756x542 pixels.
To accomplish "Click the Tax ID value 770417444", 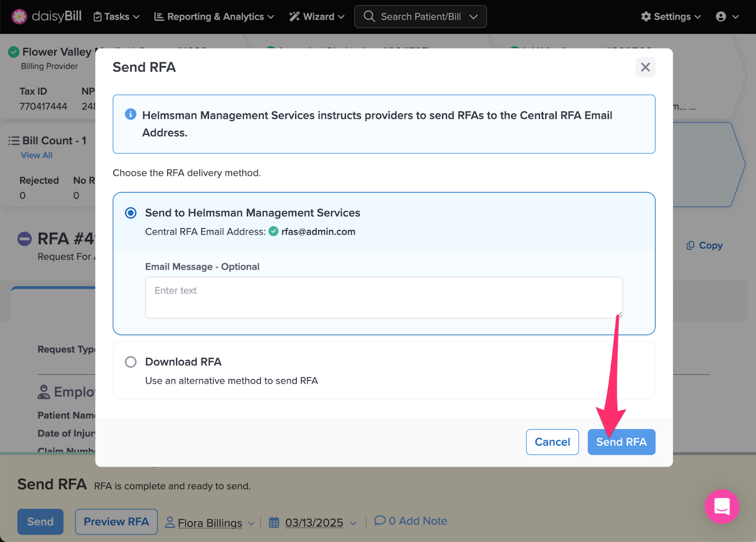I will pos(43,106).
